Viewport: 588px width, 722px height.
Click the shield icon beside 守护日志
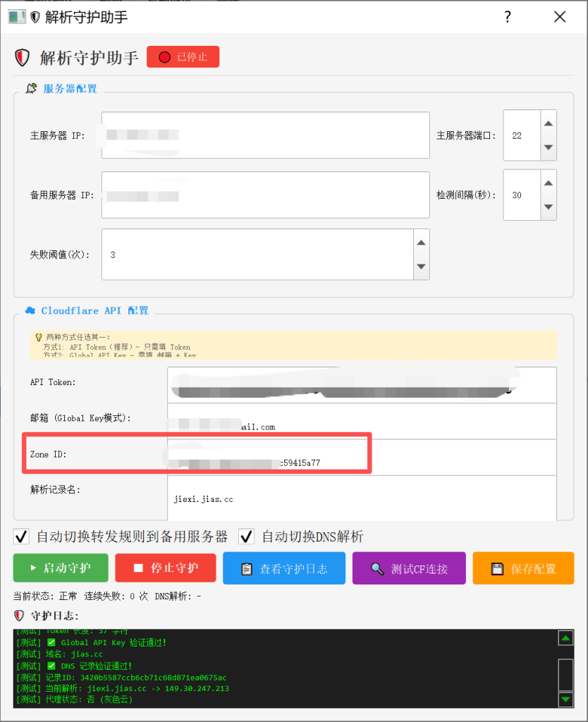(x=19, y=616)
